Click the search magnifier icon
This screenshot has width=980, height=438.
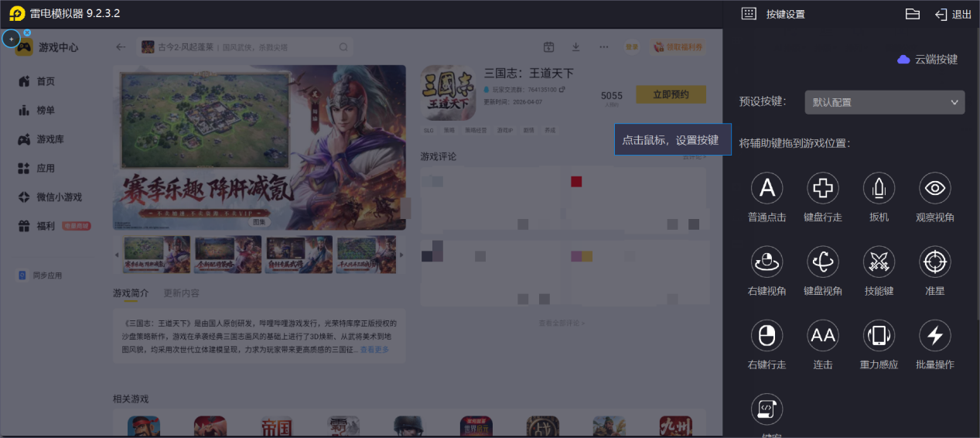pos(343,47)
